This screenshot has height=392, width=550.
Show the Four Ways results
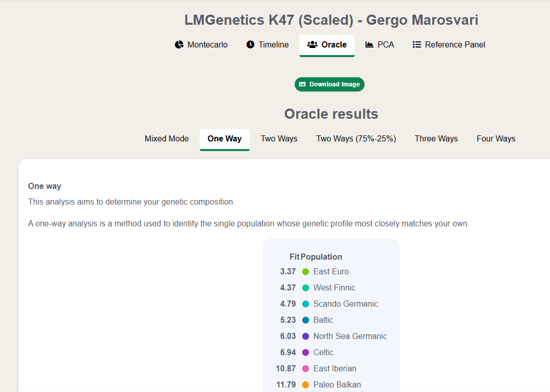[x=496, y=139]
